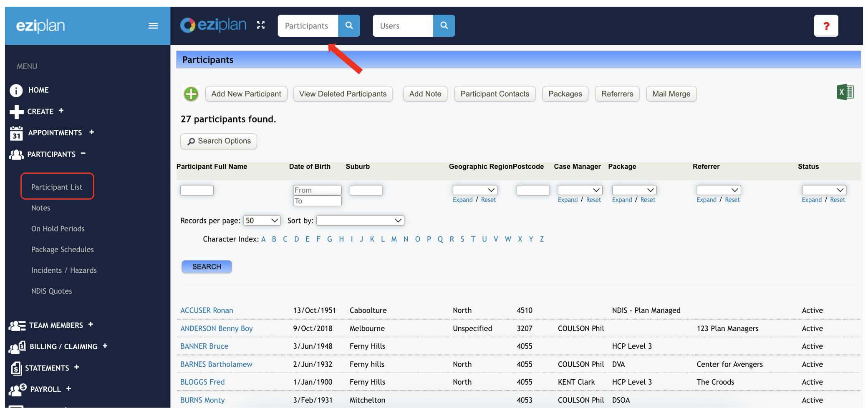Screen dimensions: 868x416
Task: Open the Records per page dropdown
Action: click(x=262, y=221)
